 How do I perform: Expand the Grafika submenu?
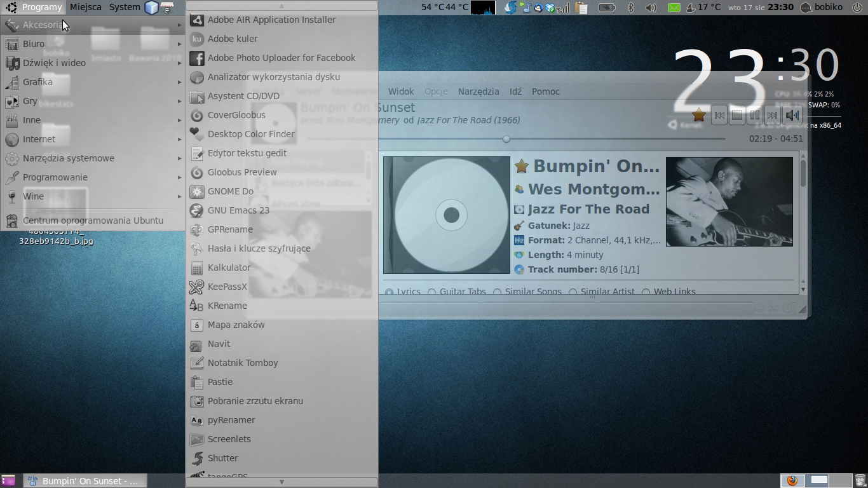coord(37,82)
